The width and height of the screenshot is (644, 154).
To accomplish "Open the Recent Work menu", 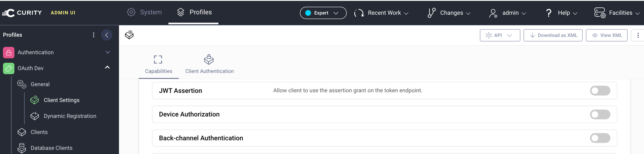I will pyautogui.click(x=382, y=13).
